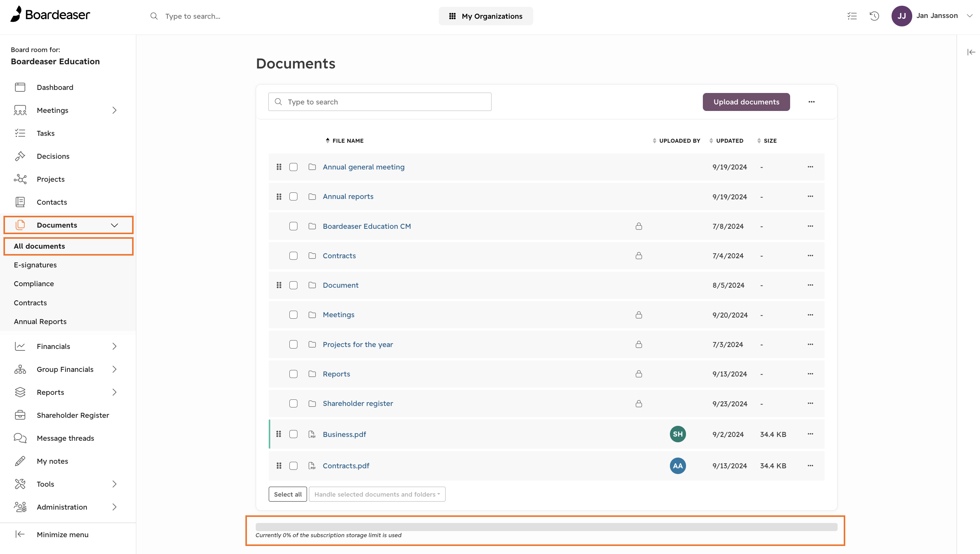Check the Annual reports checkbox
The image size is (980, 554).
click(x=293, y=197)
